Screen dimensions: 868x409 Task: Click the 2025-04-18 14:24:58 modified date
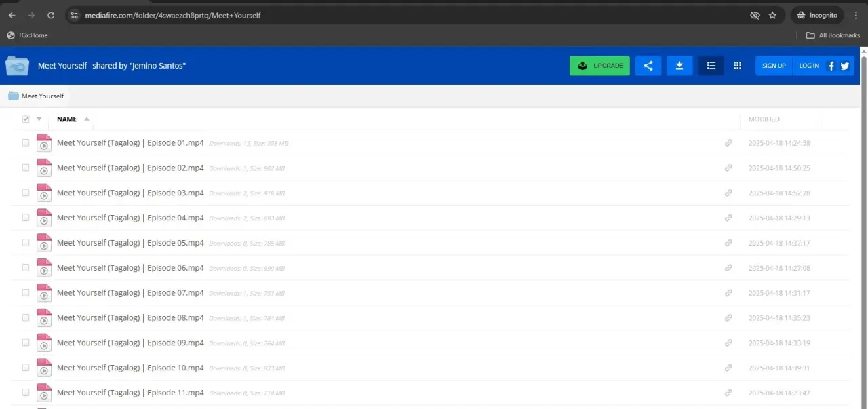779,143
